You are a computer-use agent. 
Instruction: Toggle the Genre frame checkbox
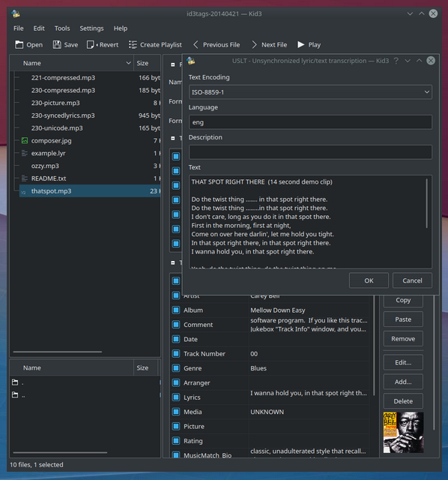[x=176, y=368]
